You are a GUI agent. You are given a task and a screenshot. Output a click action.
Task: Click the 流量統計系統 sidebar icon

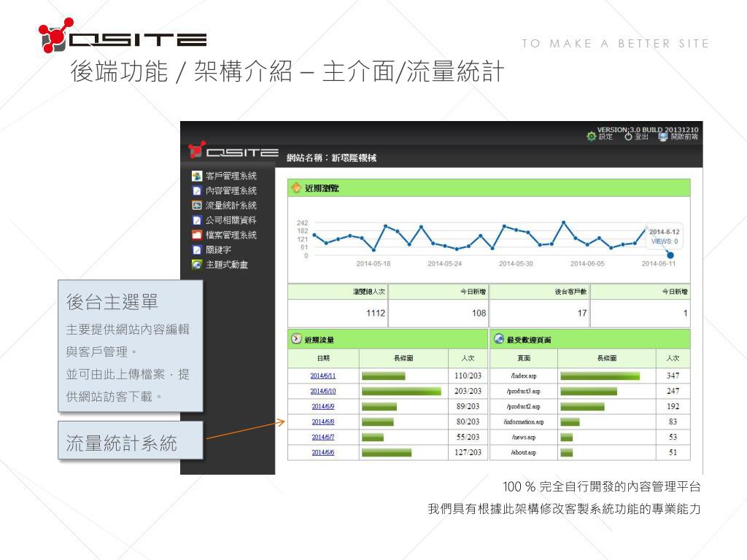point(197,206)
